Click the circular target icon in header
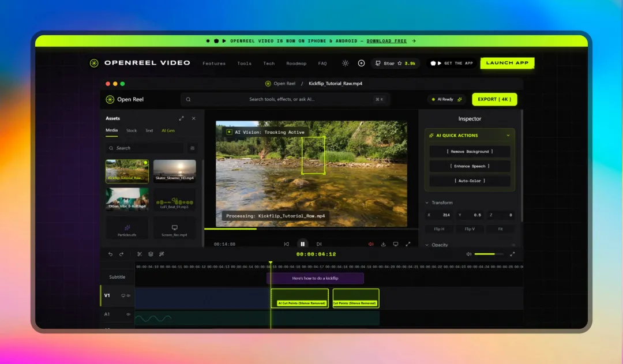Image resolution: width=623 pixels, height=364 pixels. [361, 63]
